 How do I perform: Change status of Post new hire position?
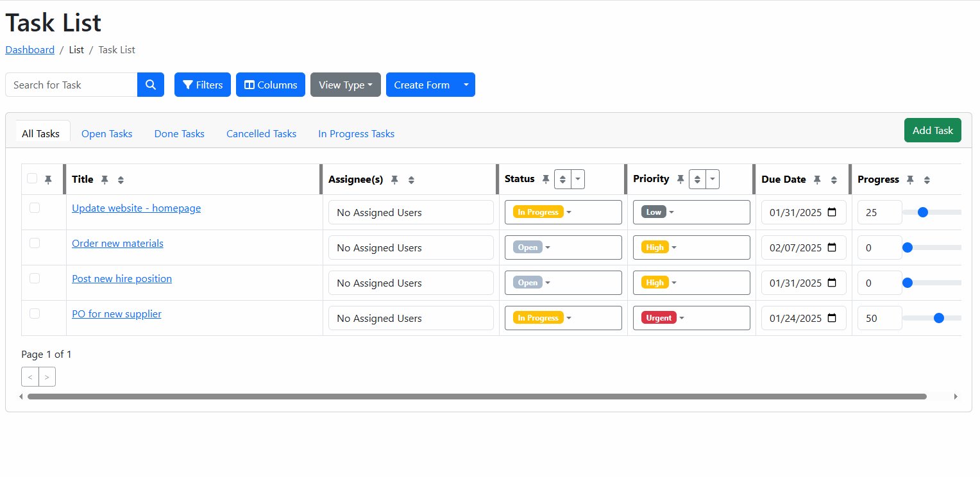(563, 283)
